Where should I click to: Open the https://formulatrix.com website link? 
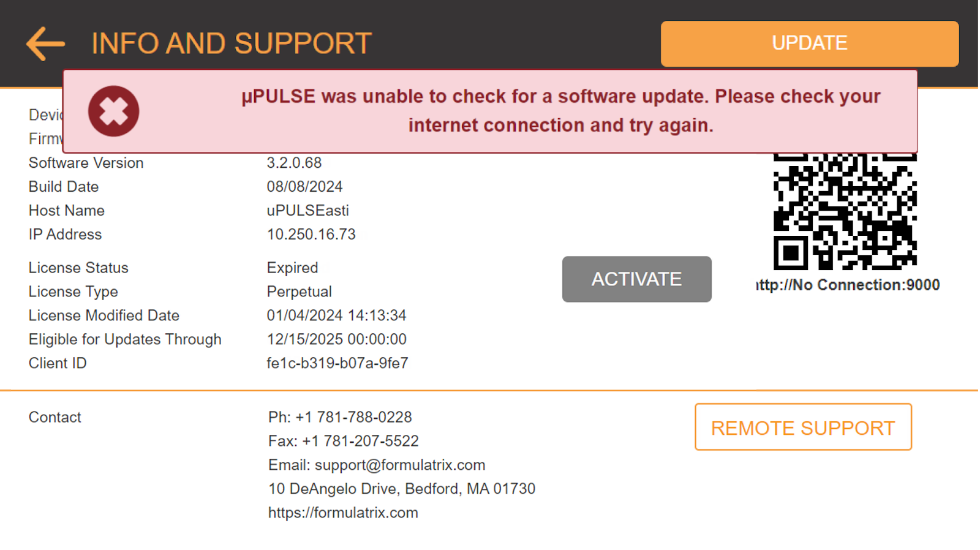pyautogui.click(x=343, y=513)
